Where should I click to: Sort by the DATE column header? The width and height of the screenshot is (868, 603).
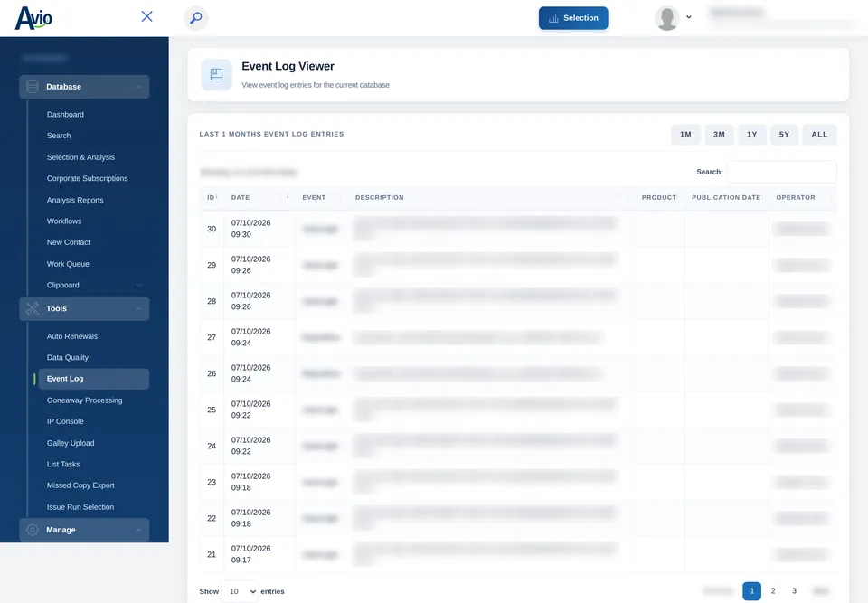[259, 198]
